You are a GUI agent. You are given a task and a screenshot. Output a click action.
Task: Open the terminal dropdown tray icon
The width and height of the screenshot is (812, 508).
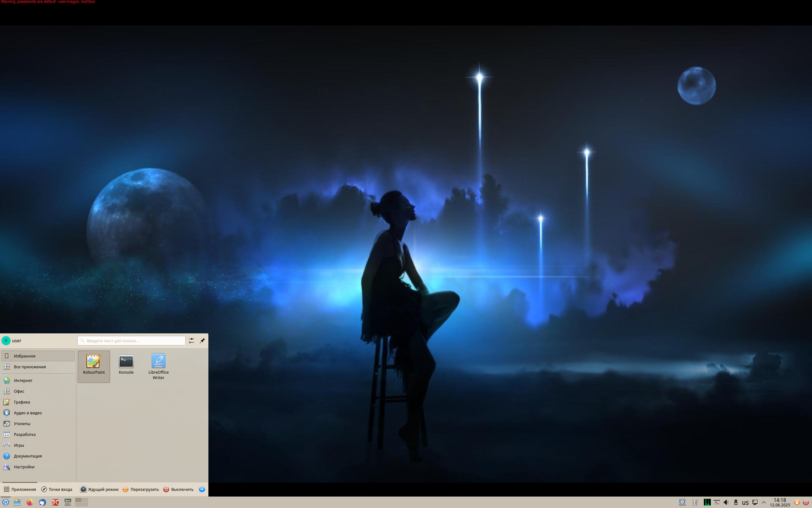pos(717,502)
